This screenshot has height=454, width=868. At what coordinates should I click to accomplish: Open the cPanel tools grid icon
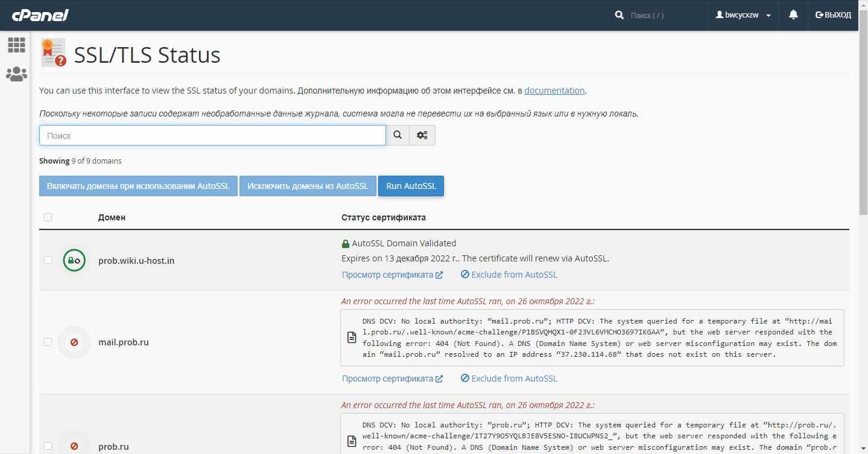[x=16, y=45]
